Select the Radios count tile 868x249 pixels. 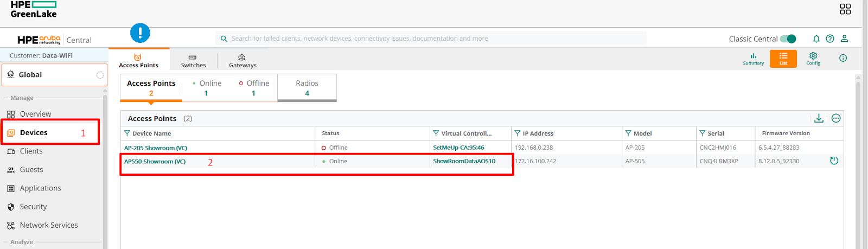[307, 88]
